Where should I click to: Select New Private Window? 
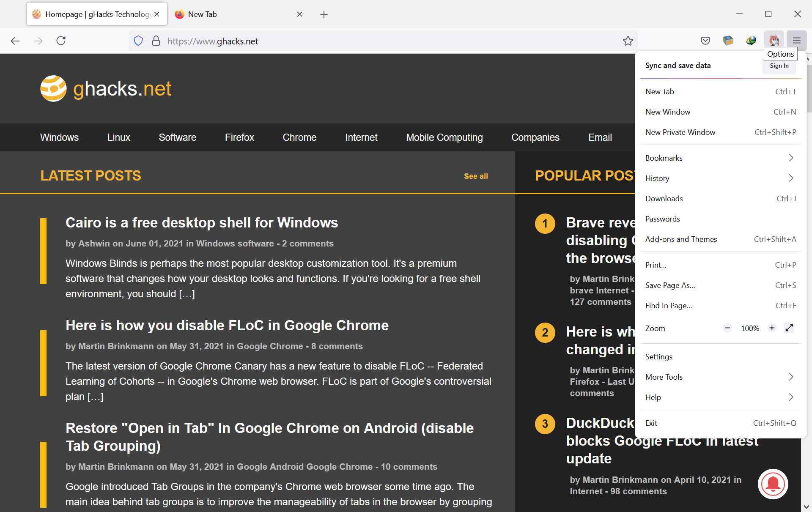(680, 132)
